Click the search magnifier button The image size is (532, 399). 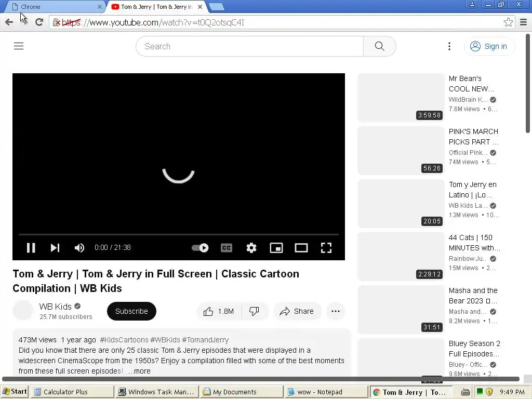380,46
